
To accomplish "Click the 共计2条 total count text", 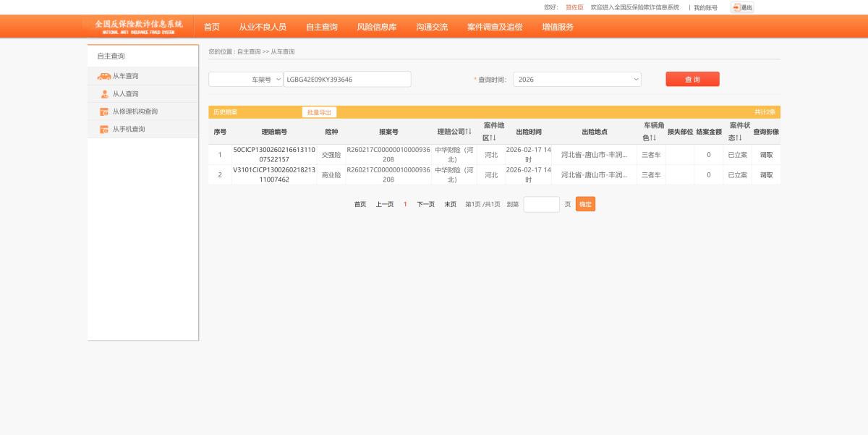I will (x=765, y=112).
